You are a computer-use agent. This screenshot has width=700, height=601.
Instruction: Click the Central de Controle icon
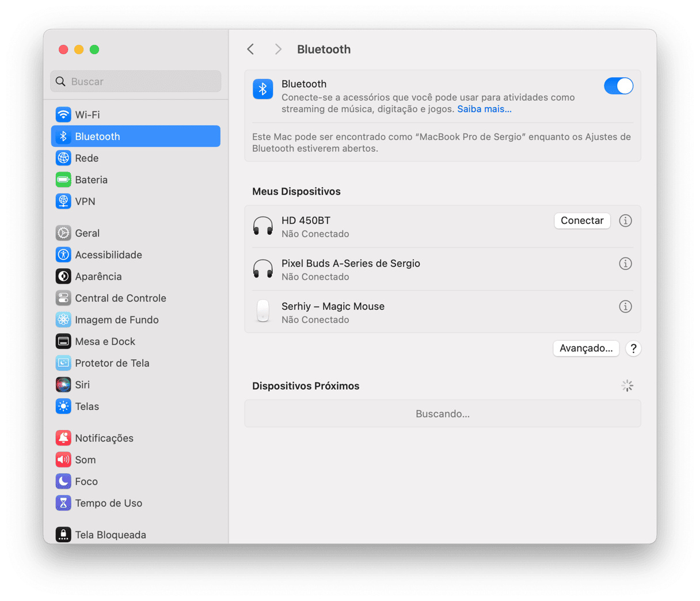tap(63, 298)
